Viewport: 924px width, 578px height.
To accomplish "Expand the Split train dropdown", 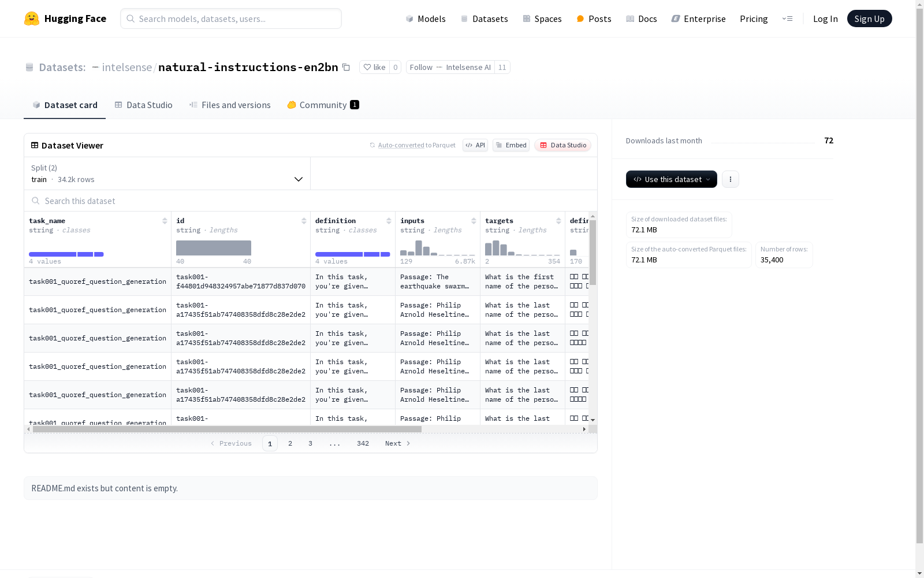I will pos(167,173).
